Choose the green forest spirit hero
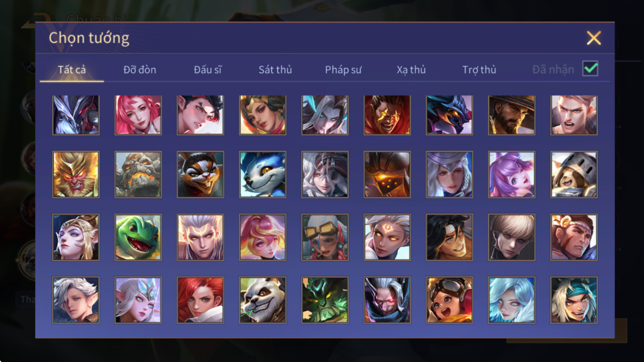 coord(325,300)
